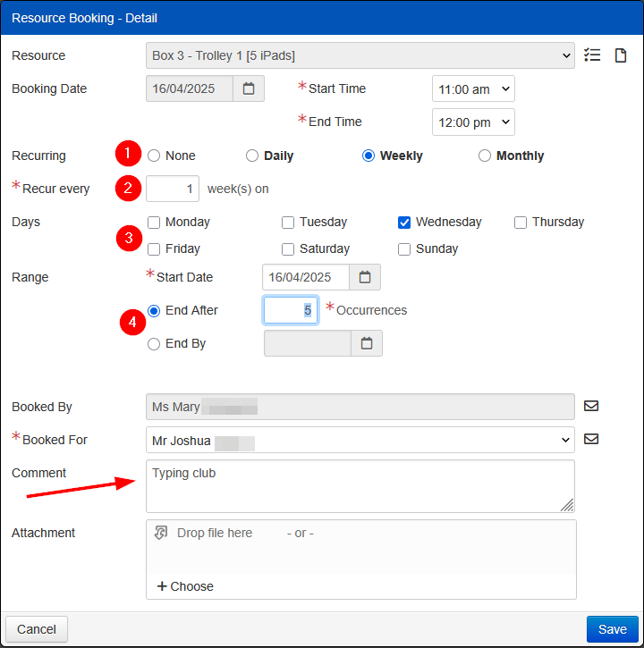Viewport: 644px width, 648px height.
Task: Tick the Monday checkbox
Action: point(154,222)
